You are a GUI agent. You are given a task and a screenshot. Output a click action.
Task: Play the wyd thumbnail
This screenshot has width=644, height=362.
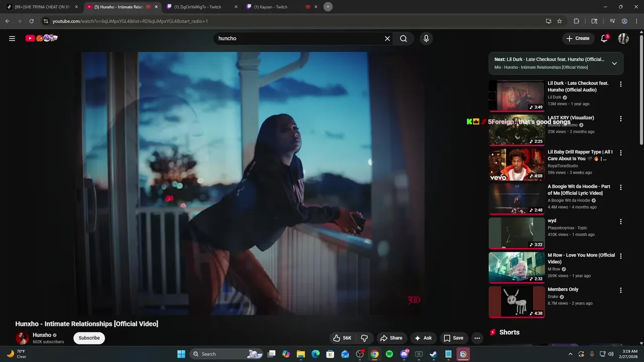pos(517,233)
